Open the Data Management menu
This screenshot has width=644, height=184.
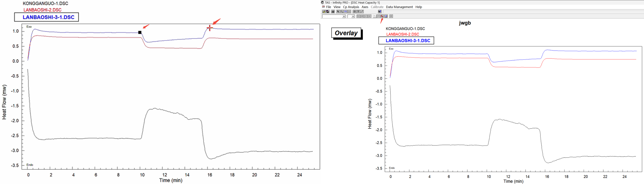399,7
